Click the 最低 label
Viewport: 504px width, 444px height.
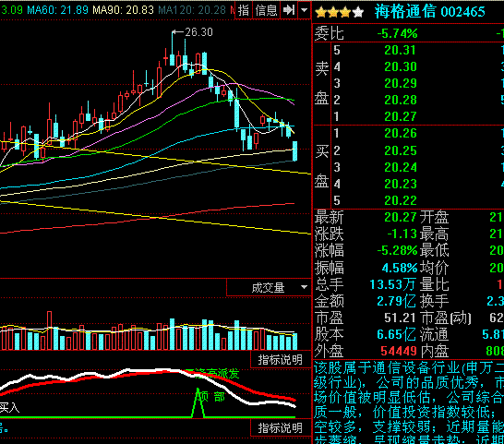click(434, 250)
